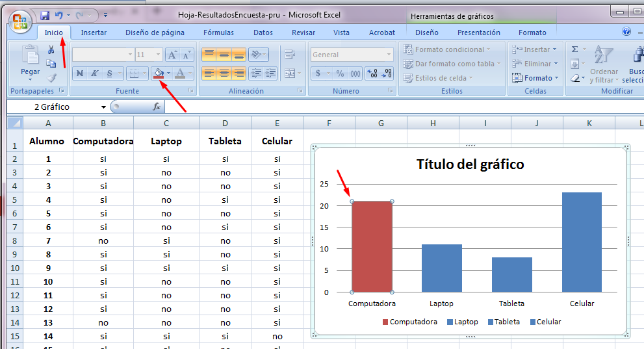This screenshot has height=349, width=644.
Task: Click Laptop legend entry in chart
Action: click(x=462, y=322)
